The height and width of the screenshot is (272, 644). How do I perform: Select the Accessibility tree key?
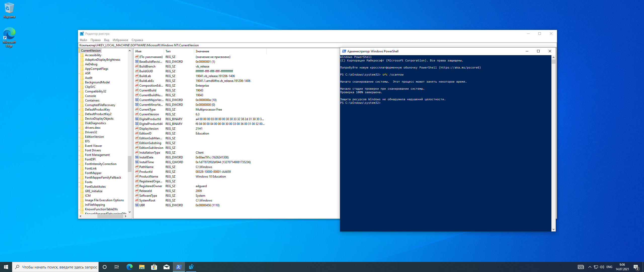[x=93, y=55]
